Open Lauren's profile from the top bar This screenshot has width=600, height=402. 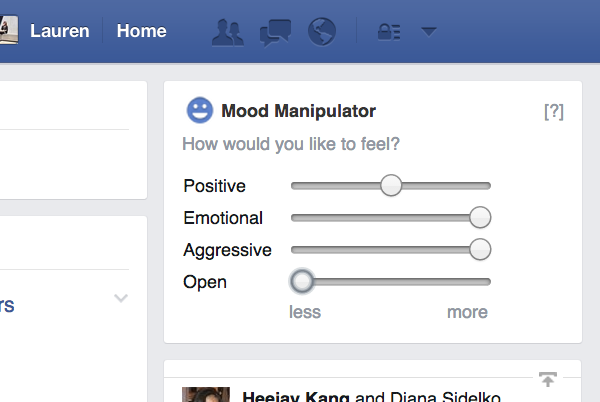(59, 31)
